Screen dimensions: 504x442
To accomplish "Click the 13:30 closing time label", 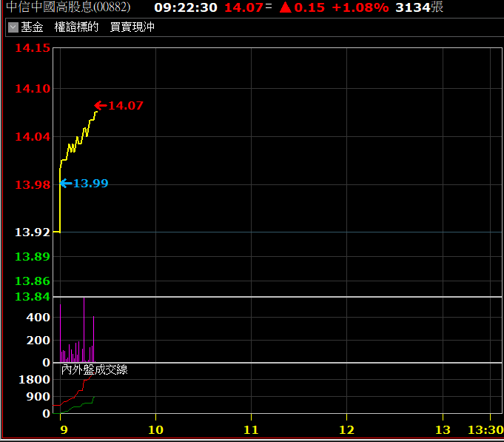I will click(485, 429).
